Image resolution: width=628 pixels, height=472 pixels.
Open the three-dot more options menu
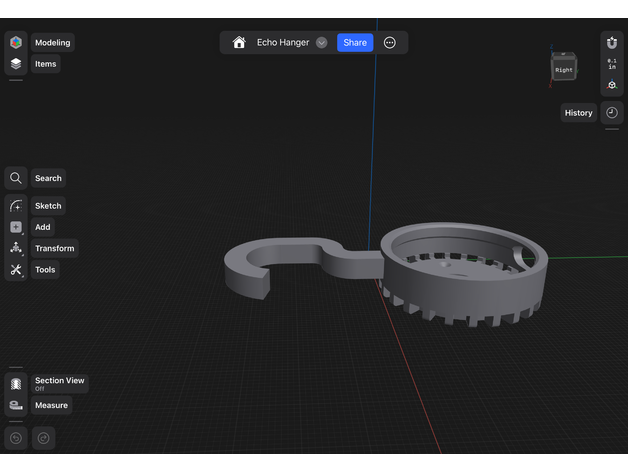pos(390,43)
